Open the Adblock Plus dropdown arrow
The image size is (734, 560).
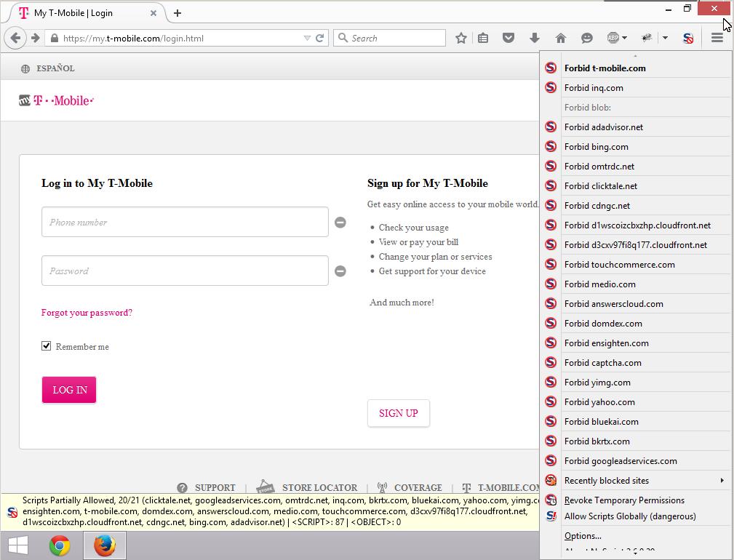(x=624, y=39)
